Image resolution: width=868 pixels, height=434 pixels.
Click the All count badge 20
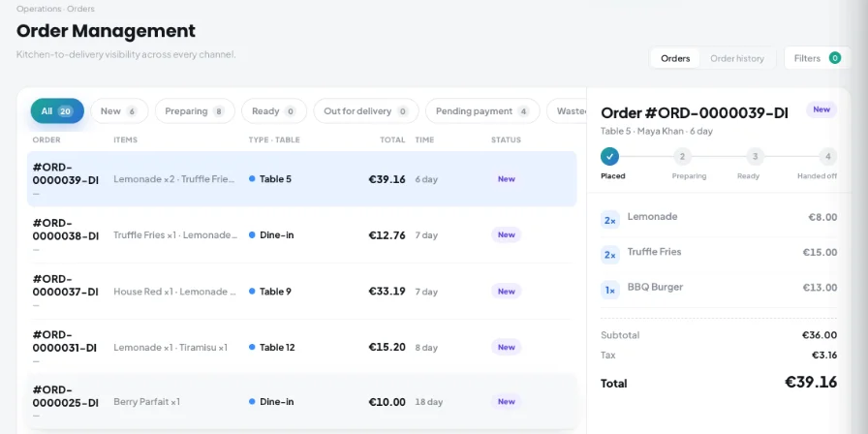tap(65, 111)
